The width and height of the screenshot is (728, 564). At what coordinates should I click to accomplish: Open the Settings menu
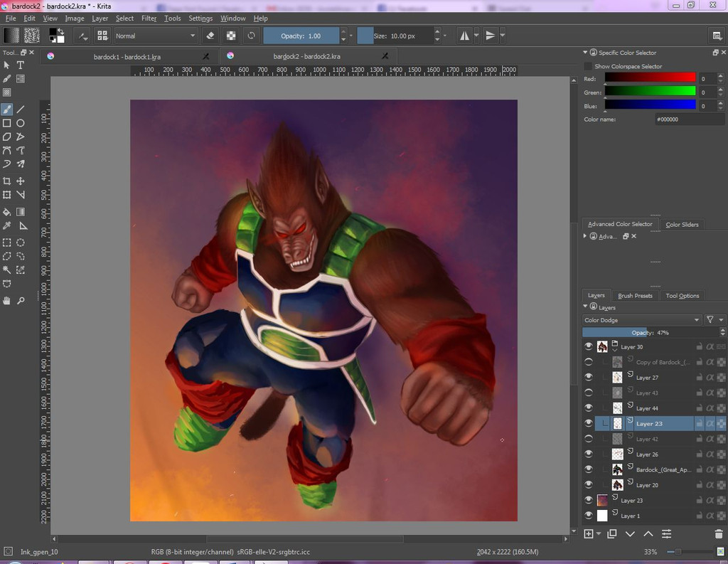200,18
